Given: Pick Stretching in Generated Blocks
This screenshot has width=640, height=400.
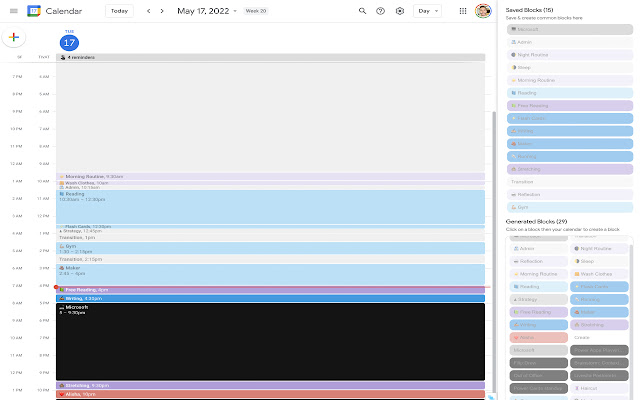Looking at the screenshot, I should [x=599, y=325].
